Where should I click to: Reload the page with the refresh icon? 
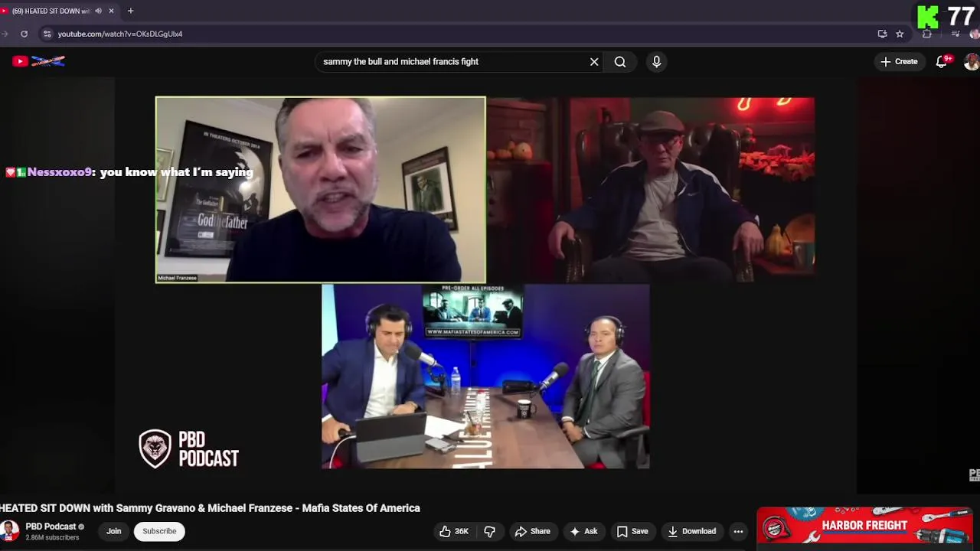24,34
